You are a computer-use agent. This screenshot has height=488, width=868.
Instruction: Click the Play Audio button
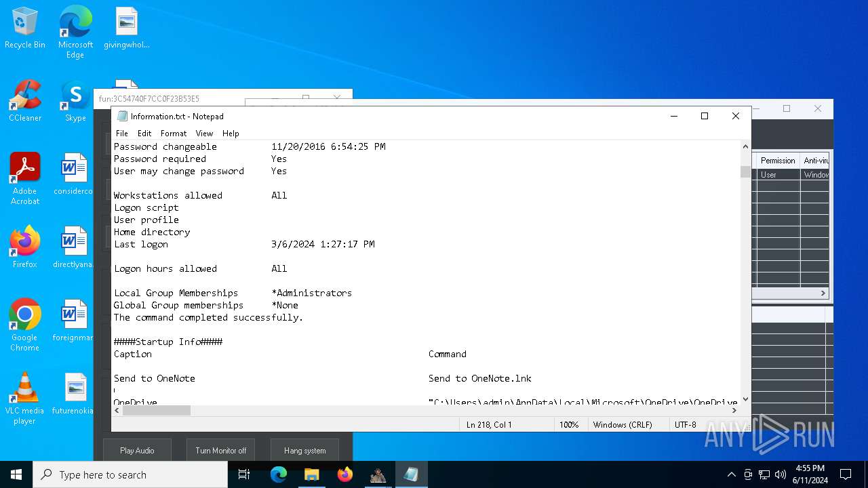[x=137, y=451]
